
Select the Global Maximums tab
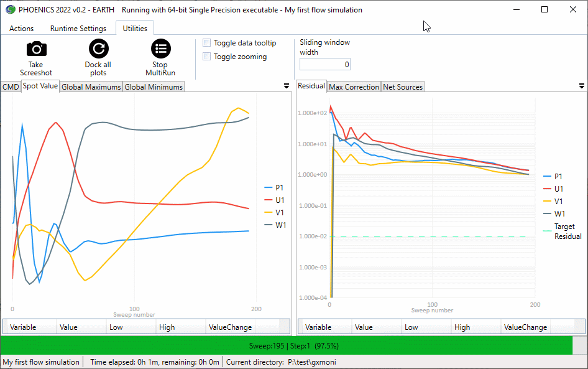tap(91, 87)
